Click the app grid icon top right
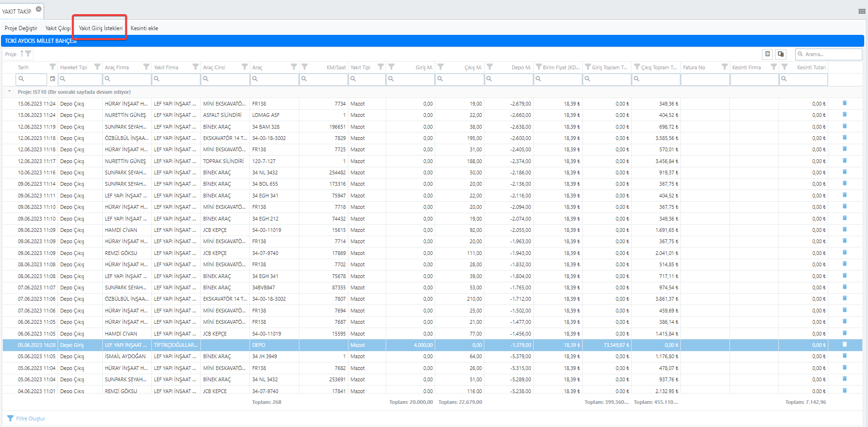 [861, 11]
